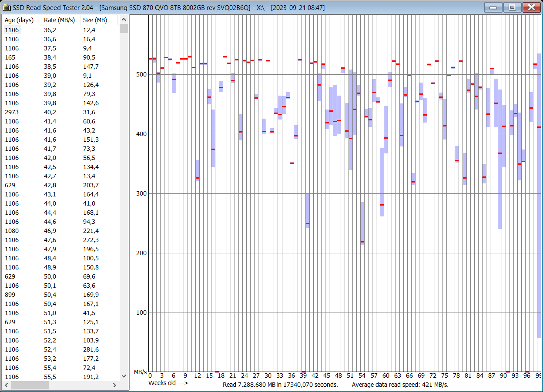Select the row with rate 51,5
This screenshot has width=543, height=392.
61,331
